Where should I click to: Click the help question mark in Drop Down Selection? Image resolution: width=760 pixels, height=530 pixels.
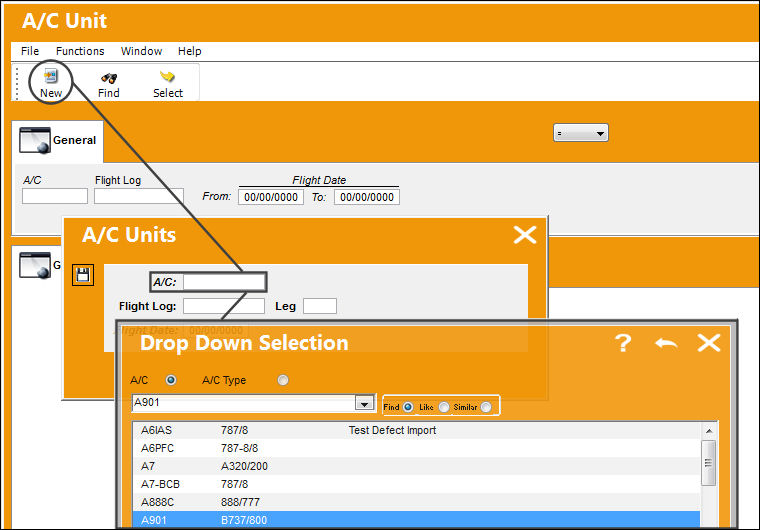point(623,343)
